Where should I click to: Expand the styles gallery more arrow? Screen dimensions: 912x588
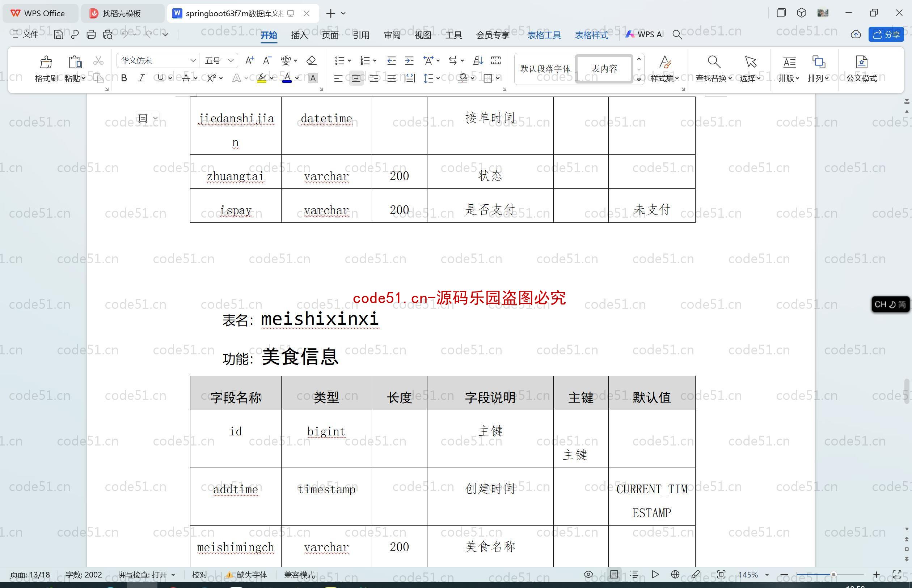click(638, 80)
